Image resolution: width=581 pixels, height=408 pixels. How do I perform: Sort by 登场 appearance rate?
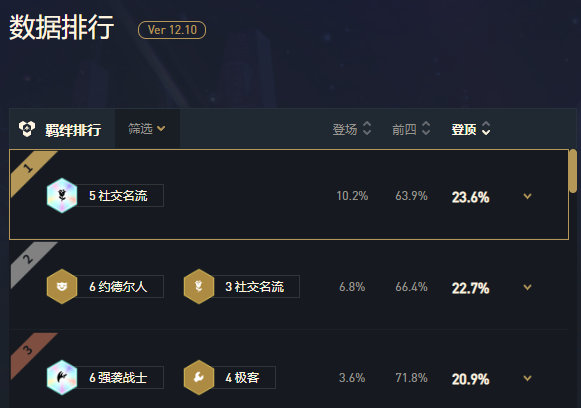[352, 129]
